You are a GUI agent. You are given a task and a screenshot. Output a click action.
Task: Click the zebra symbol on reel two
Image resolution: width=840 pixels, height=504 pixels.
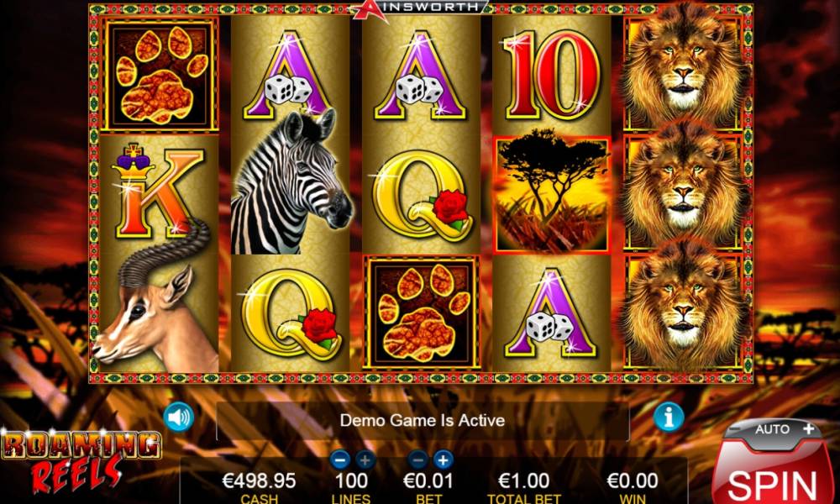tap(291, 182)
